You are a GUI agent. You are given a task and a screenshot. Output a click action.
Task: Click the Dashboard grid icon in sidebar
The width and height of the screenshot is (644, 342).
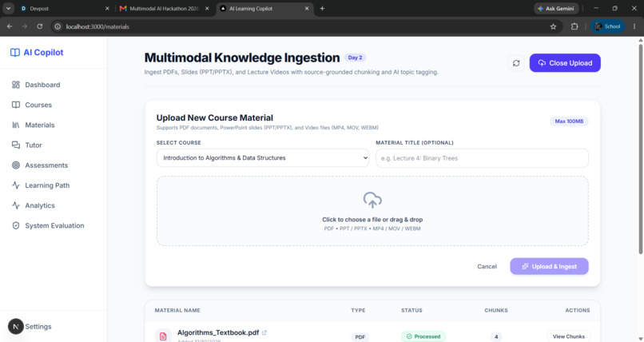[16, 85]
